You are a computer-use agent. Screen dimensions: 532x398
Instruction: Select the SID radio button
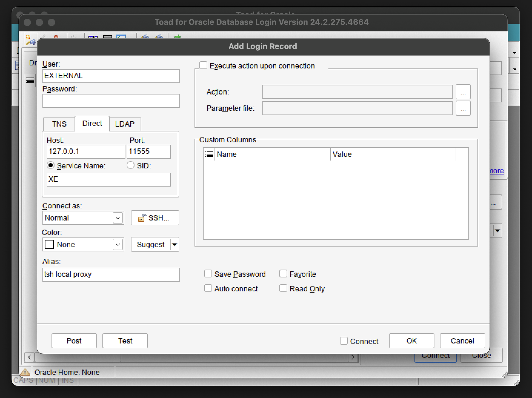(x=131, y=165)
